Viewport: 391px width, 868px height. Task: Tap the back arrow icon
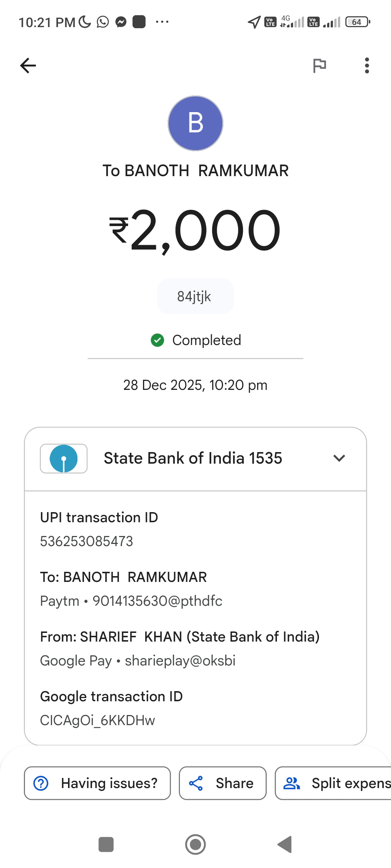point(28,65)
